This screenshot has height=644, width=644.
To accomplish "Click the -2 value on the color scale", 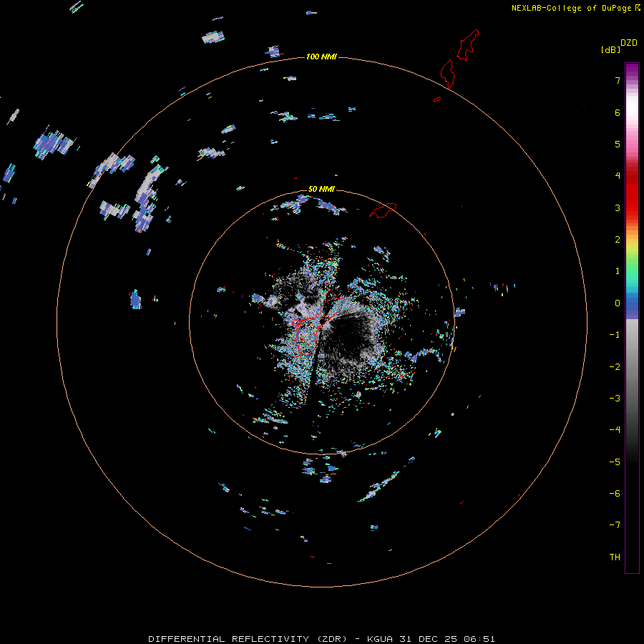I will 615,367.
